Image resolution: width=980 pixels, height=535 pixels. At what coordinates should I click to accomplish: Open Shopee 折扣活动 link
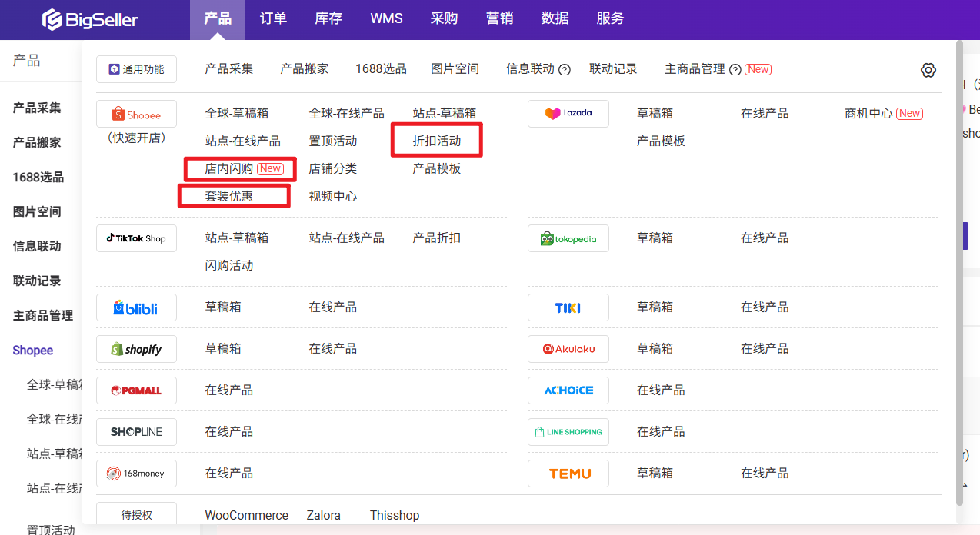(437, 141)
